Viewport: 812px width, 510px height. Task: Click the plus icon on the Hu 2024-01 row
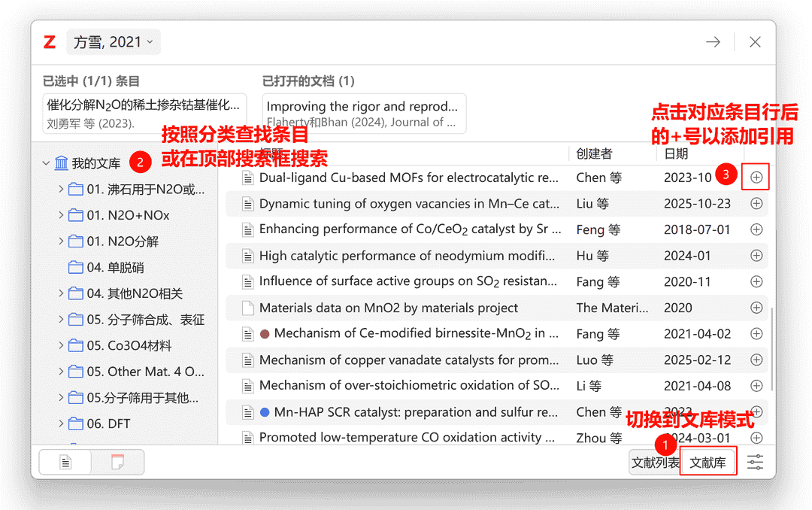pyautogui.click(x=756, y=256)
